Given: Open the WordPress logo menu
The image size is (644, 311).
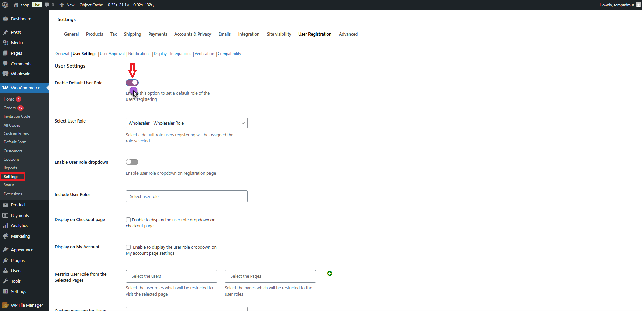Looking at the screenshot, I should click(5, 5).
